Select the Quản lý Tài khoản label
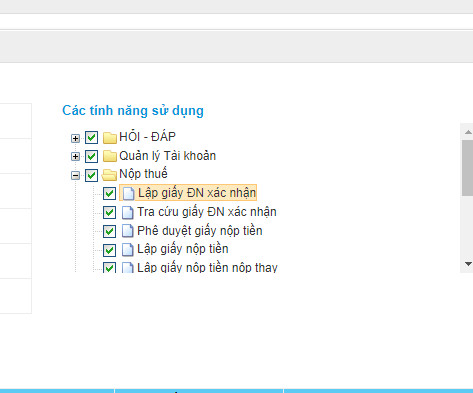 [167, 156]
